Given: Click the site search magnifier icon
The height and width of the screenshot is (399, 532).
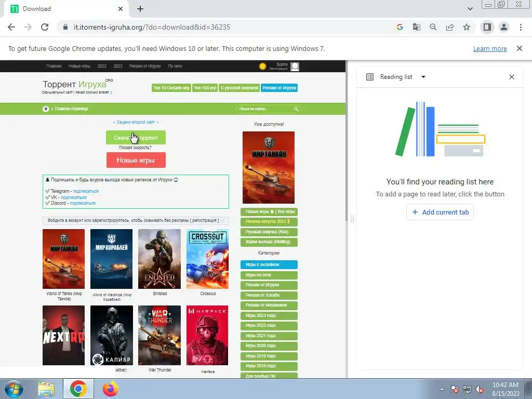Looking at the screenshot, I should pyautogui.click(x=296, y=109).
